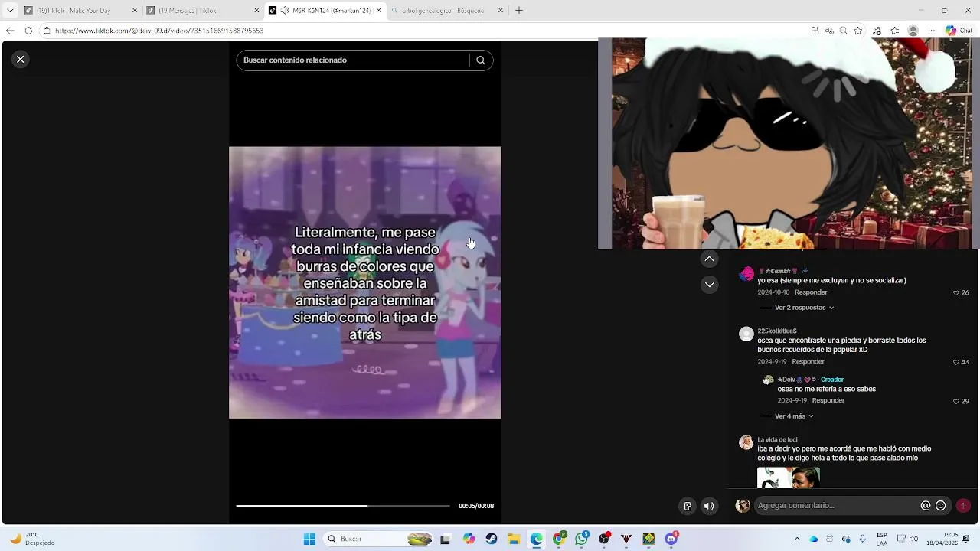Open Steam from the taskbar
Screen dimensions: 980x551
click(x=492, y=540)
